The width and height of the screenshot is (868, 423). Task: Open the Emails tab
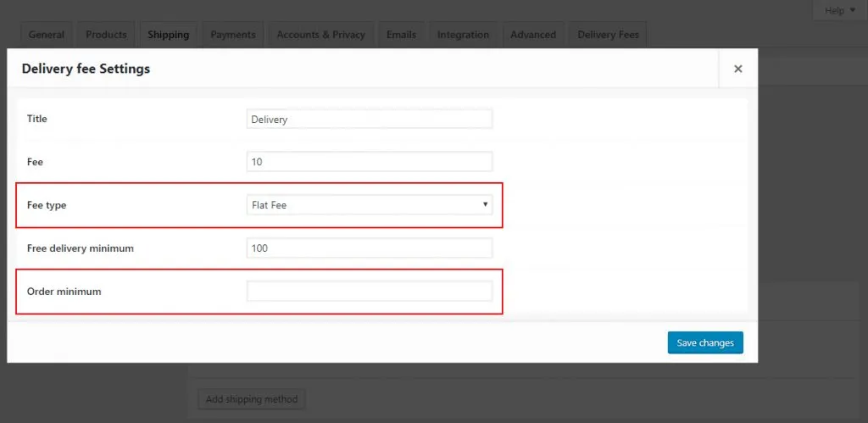401,35
